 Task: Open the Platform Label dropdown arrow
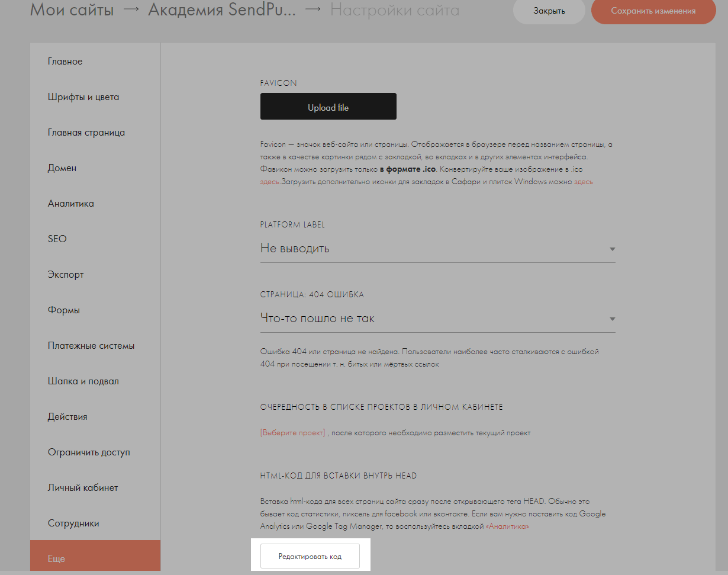click(x=612, y=249)
